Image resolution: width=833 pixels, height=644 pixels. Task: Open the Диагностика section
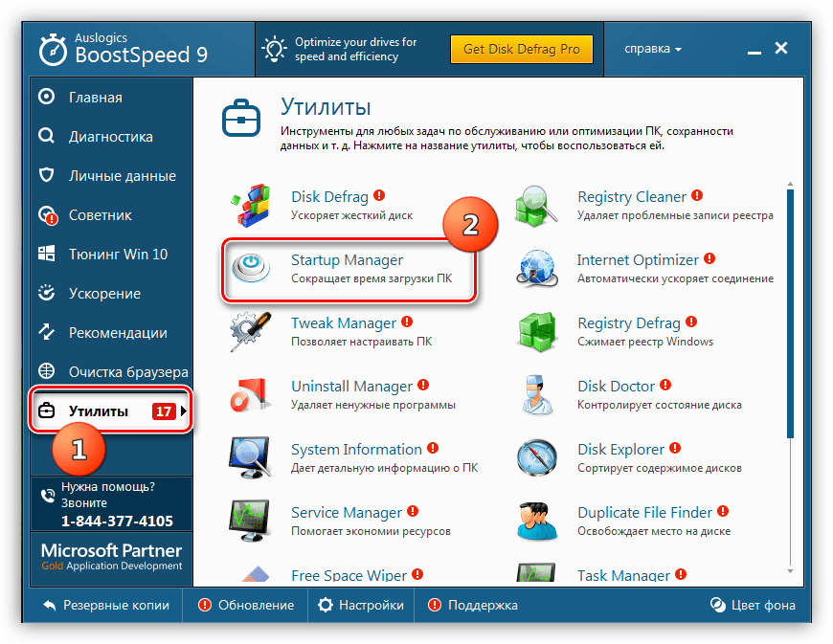click(110, 137)
